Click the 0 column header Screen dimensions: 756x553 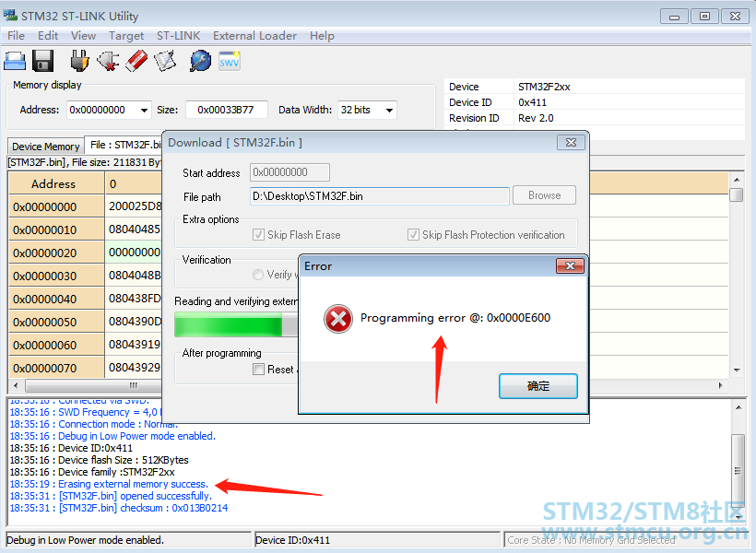pyautogui.click(x=133, y=183)
